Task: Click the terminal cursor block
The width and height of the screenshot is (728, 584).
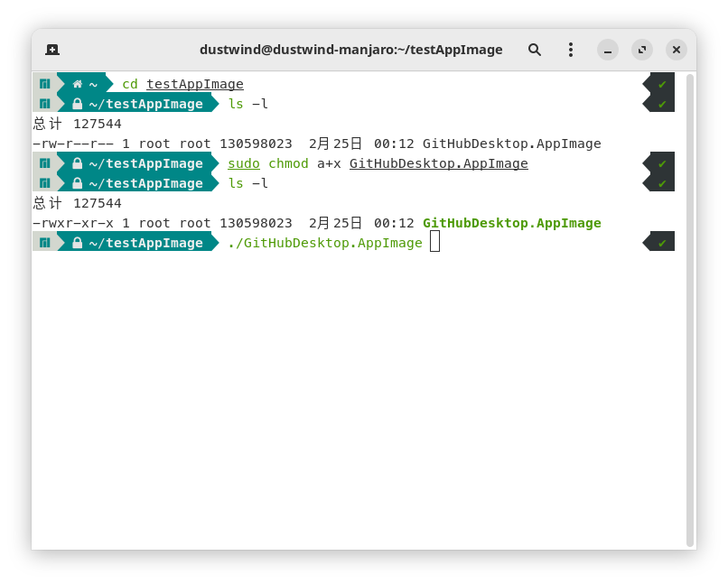Action: [434, 242]
